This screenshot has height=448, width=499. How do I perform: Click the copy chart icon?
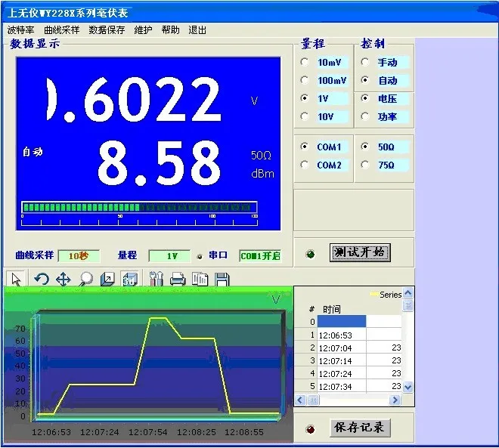point(200,280)
